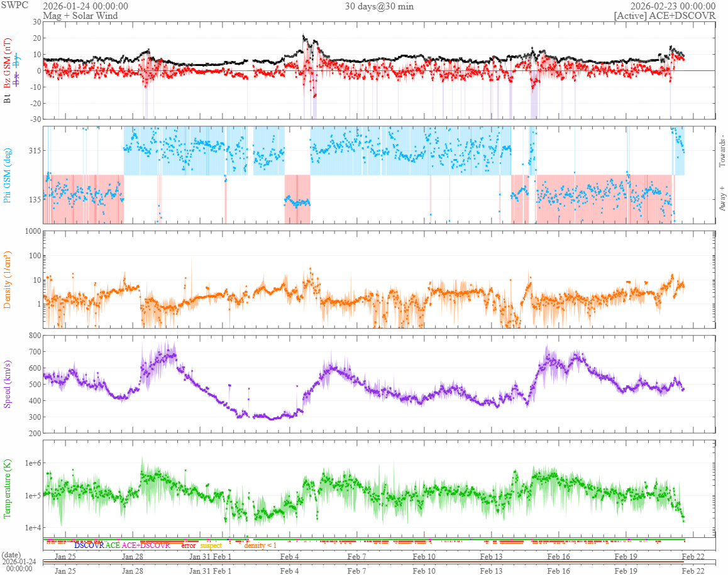
Task: Click the 1e+4 temperature tick
Action: point(33,528)
